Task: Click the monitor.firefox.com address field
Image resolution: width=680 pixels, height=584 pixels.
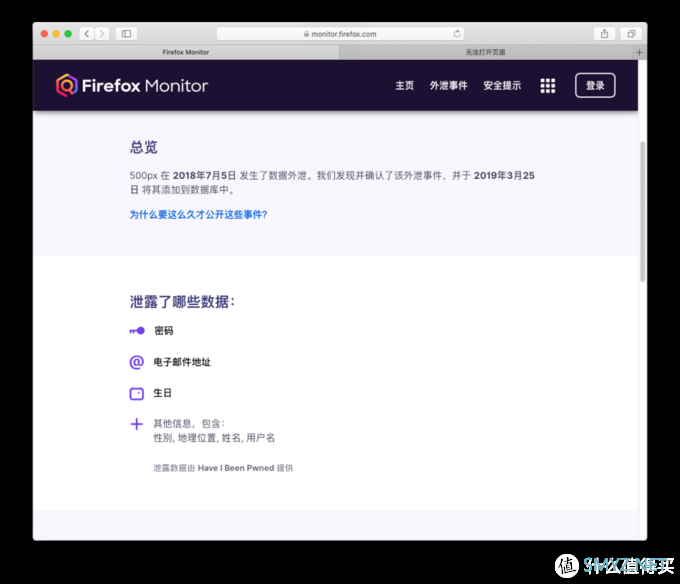Action: (x=340, y=34)
